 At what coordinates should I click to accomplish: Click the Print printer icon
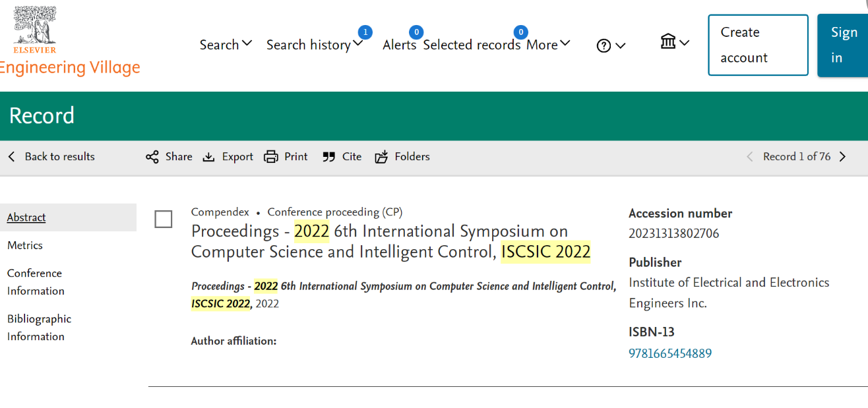click(x=271, y=157)
